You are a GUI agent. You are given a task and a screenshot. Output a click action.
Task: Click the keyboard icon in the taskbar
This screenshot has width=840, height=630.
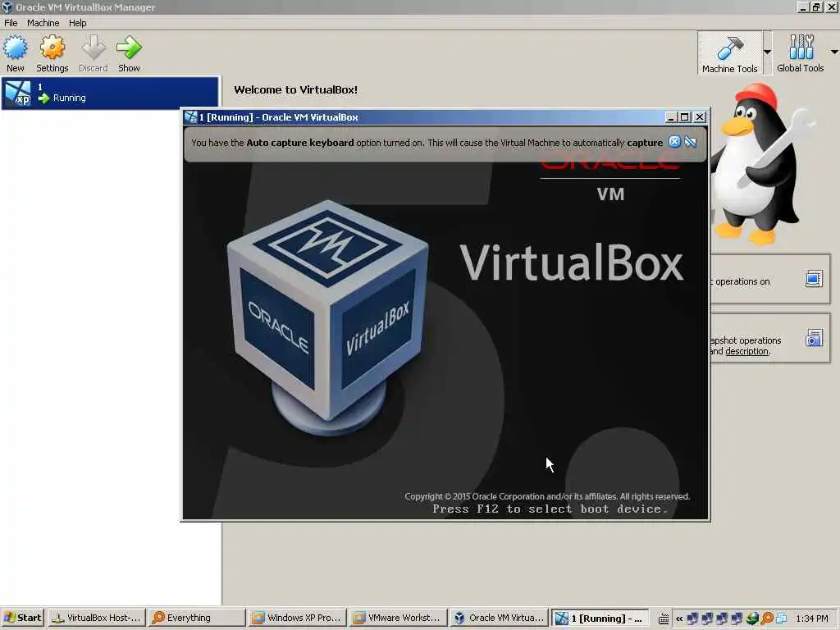point(664,619)
